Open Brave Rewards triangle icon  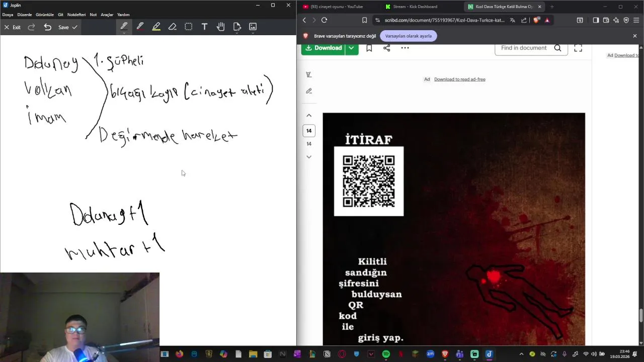pyautogui.click(x=547, y=20)
